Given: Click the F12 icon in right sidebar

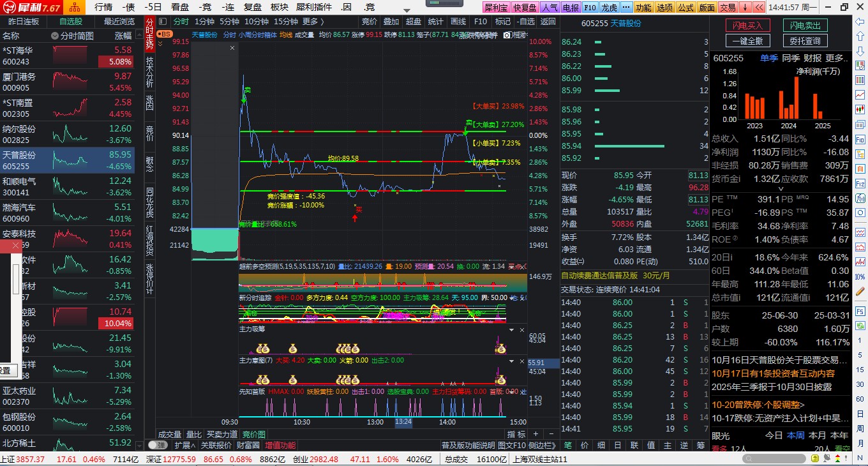Looking at the screenshot, I should (x=860, y=183).
